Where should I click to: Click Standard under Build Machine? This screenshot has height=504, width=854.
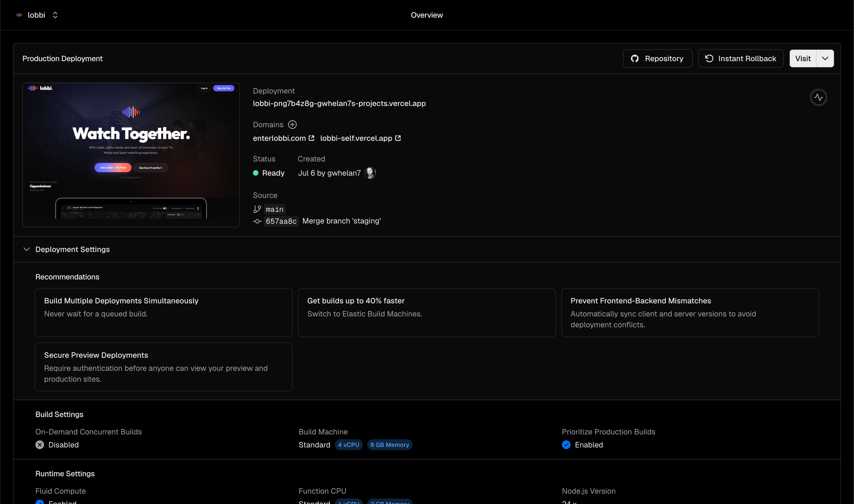click(x=314, y=445)
